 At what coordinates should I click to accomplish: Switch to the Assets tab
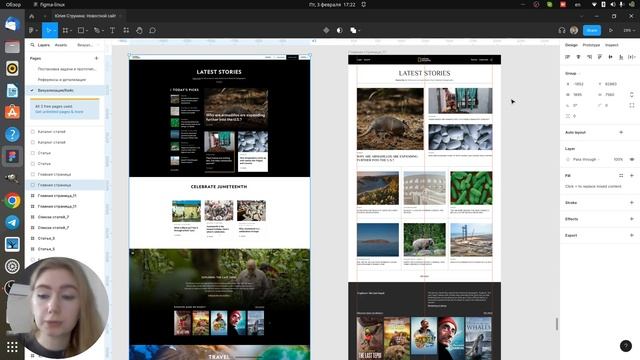click(x=61, y=45)
